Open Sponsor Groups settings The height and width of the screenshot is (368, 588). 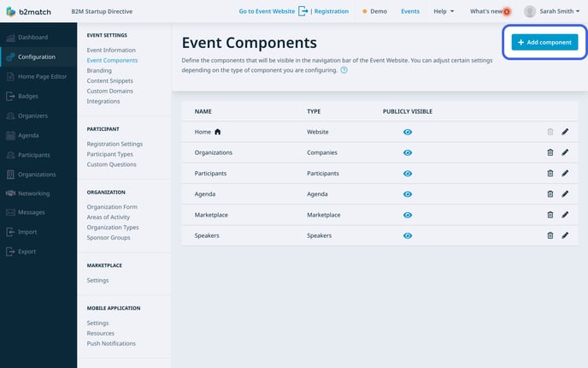click(x=109, y=237)
